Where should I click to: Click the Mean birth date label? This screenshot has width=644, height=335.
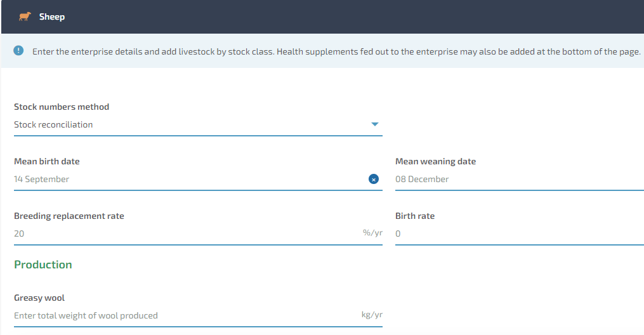47,161
